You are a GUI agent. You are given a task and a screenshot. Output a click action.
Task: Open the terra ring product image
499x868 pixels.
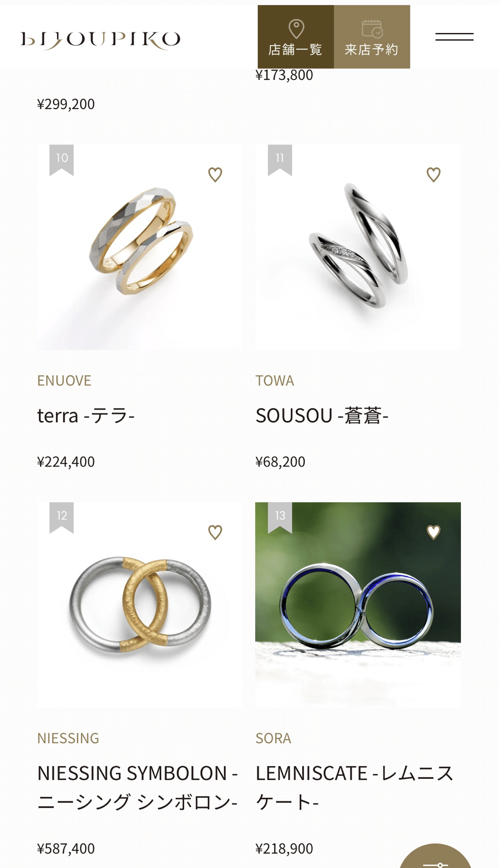tap(140, 247)
